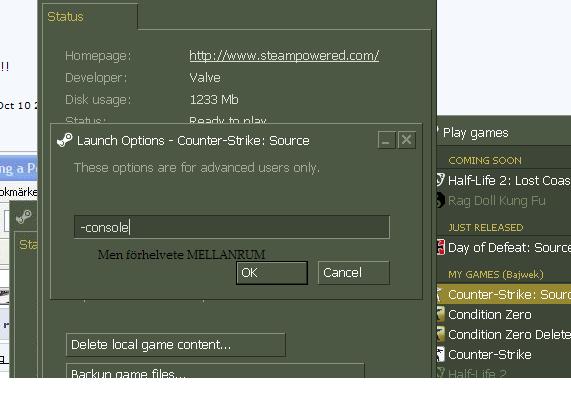The image size is (571, 411).
Task: Click the Day of Defeat: Source icon
Action: [441, 247]
